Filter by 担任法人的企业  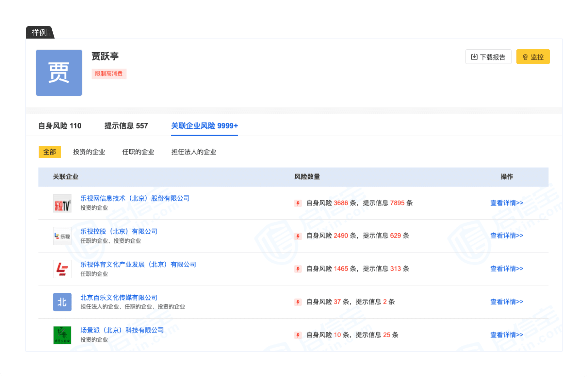click(x=194, y=152)
